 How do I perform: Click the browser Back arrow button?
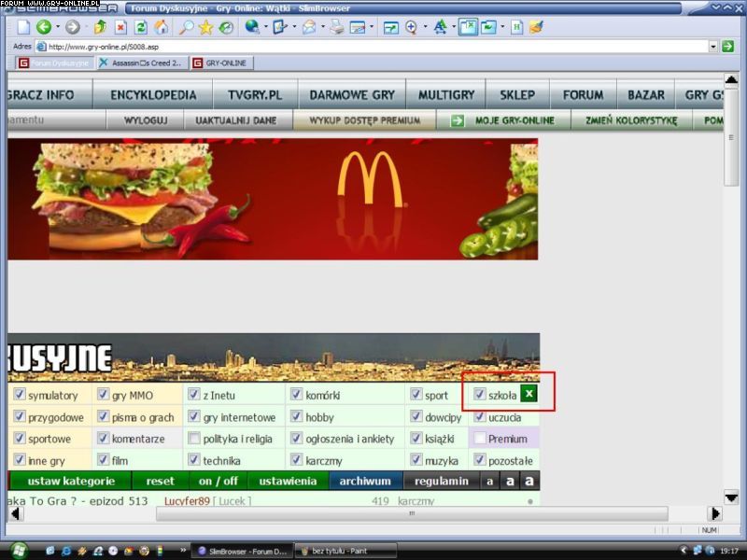[43, 27]
